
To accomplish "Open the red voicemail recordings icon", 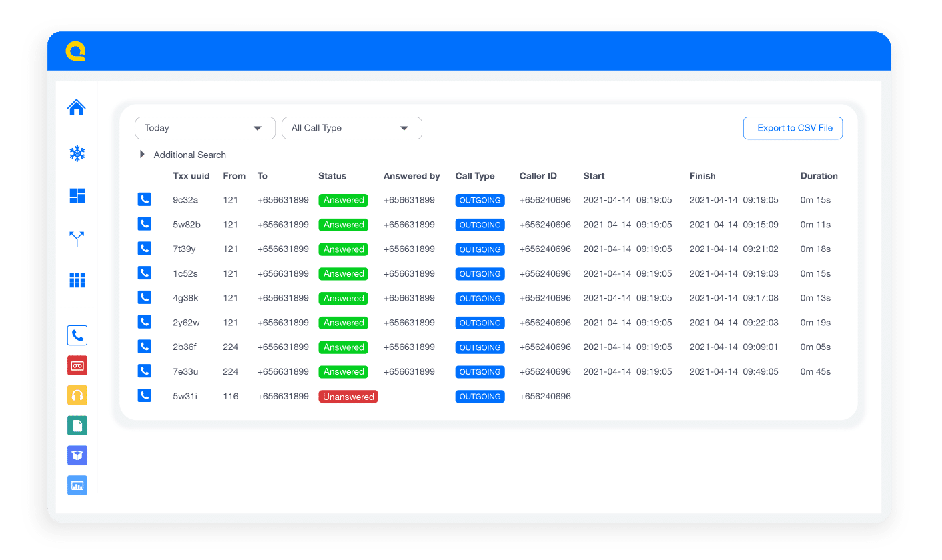I will [x=77, y=365].
